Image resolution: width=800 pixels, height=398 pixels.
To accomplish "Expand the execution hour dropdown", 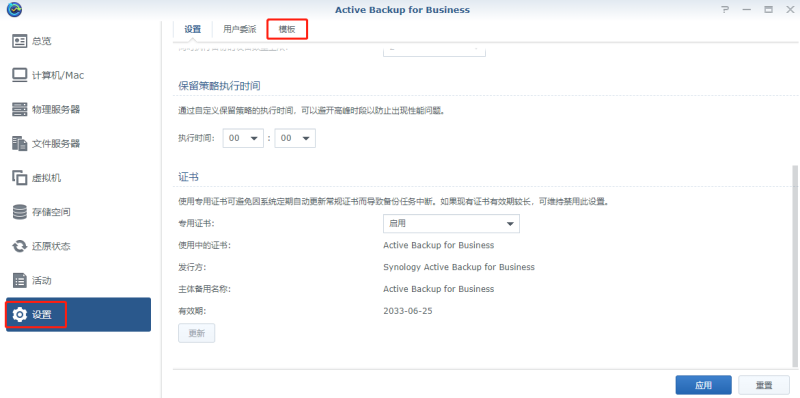I will 243,138.
